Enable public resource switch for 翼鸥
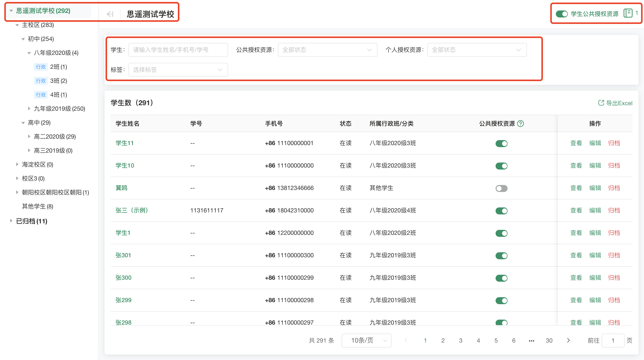 [x=501, y=188]
